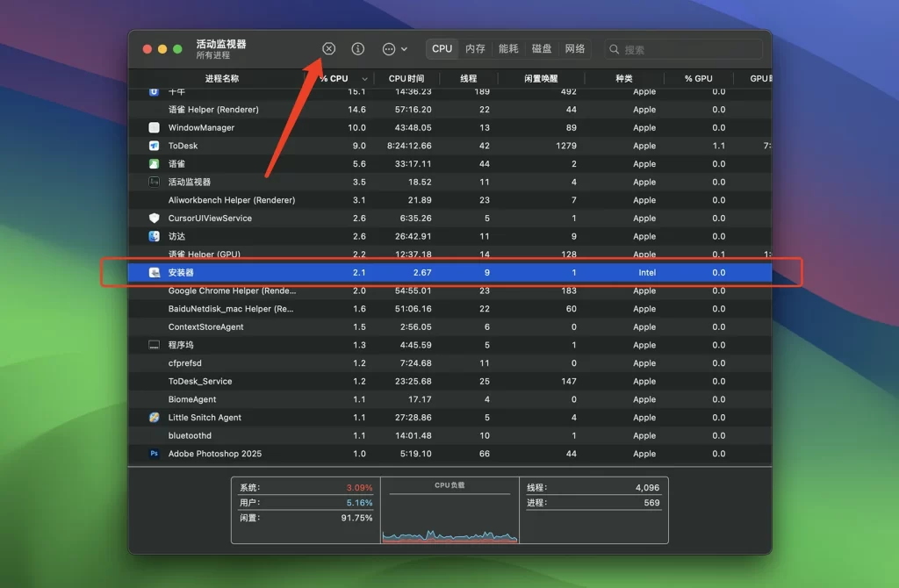Select the 网络 tab
Viewport: 899px width, 588px height.
point(575,49)
